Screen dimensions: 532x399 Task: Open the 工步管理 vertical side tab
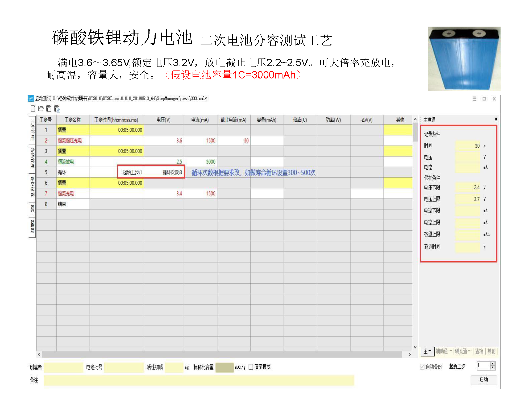32,130
